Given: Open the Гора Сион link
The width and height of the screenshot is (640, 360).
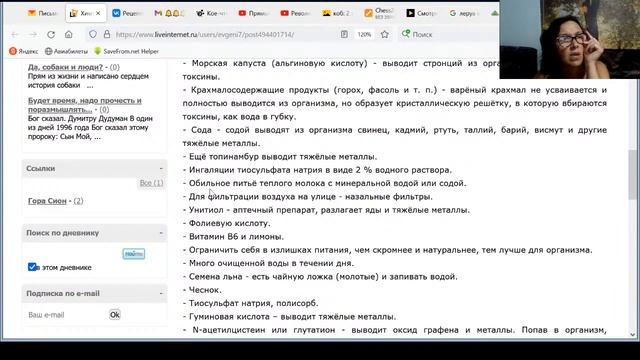Looking at the screenshot, I should point(47,201).
